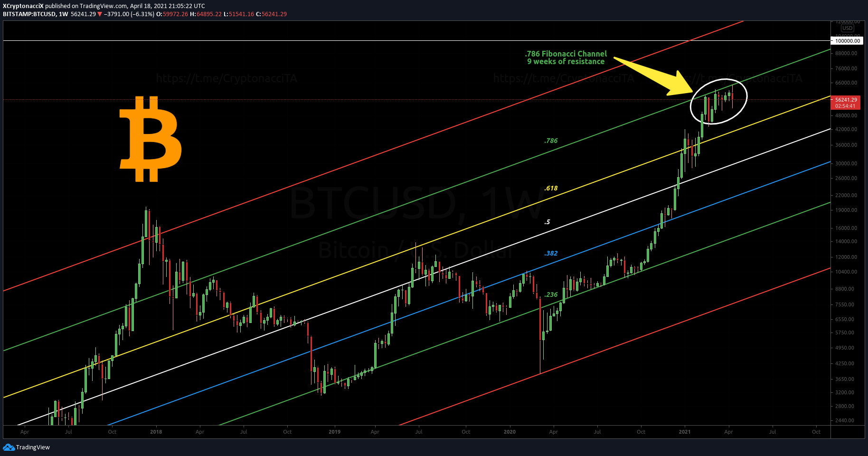This screenshot has width=868, height=456.
Task: Click 2440.00 on the price axis
Action: coord(845,420)
